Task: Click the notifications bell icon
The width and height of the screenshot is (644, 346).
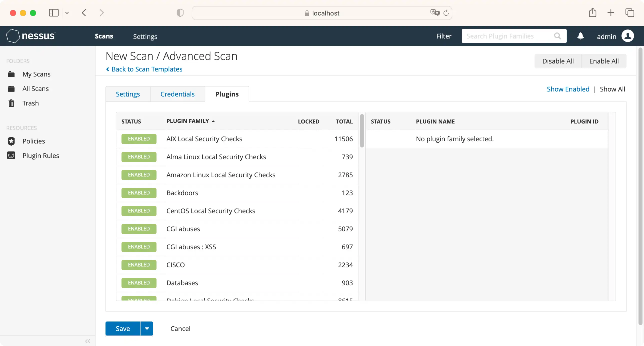Action: [580, 36]
